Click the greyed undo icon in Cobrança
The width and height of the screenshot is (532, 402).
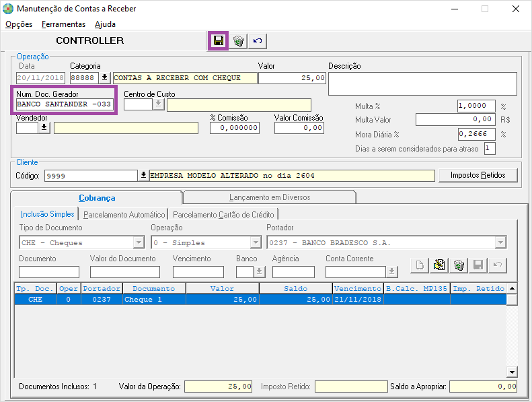498,265
